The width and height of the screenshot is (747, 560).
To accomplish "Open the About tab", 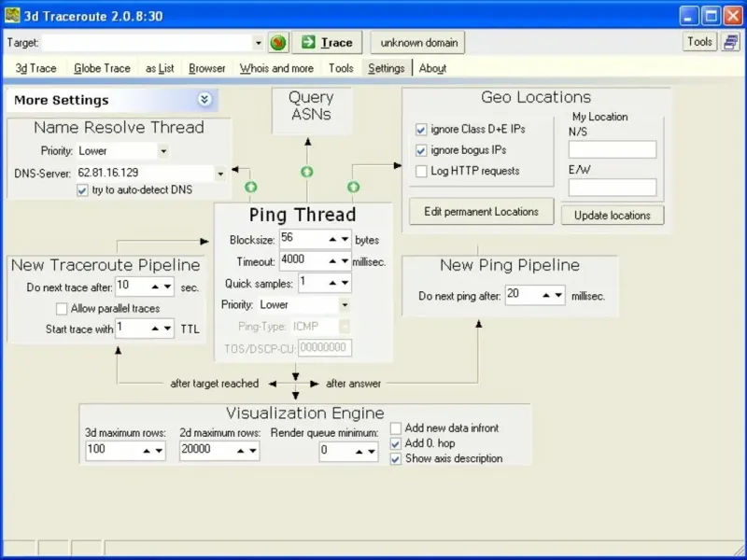I will [x=432, y=68].
